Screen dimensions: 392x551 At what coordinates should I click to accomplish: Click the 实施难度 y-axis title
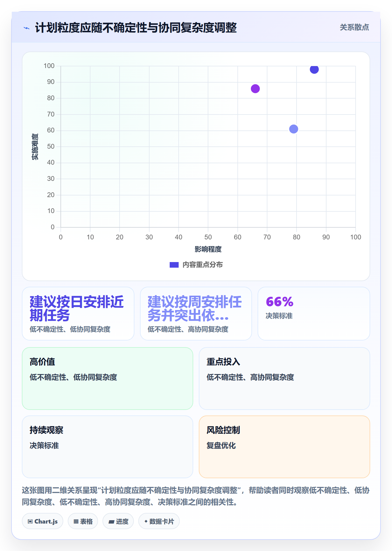click(x=35, y=147)
